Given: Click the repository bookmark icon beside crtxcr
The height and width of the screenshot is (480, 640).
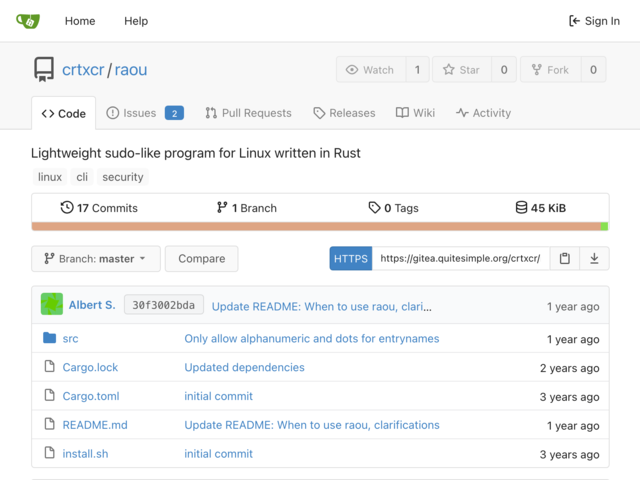Looking at the screenshot, I should (x=44, y=69).
